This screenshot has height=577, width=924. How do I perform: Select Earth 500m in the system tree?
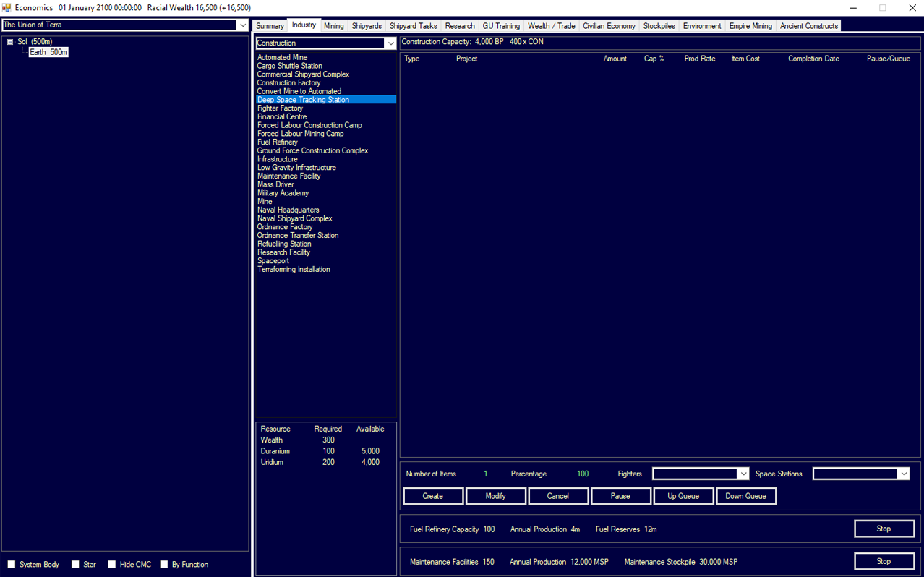point(48,52)
